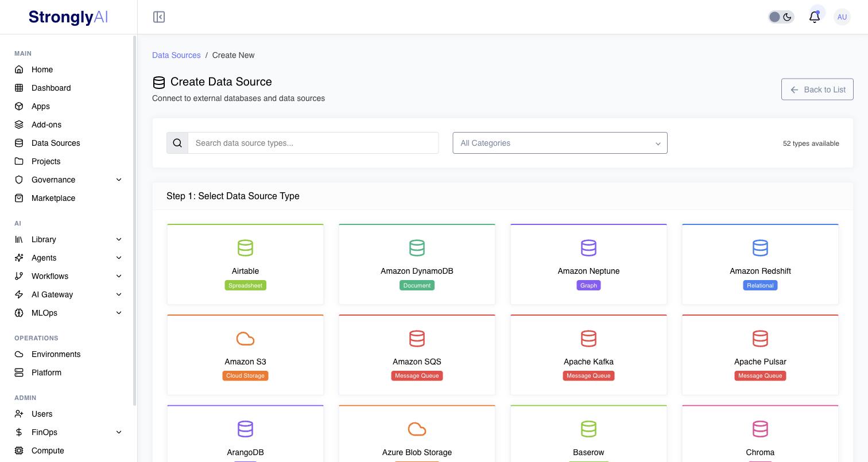The width and height of the screenshot is (868, 462).
Task: Click the FinOps dollar icon
Action: (x=19, y=432)
